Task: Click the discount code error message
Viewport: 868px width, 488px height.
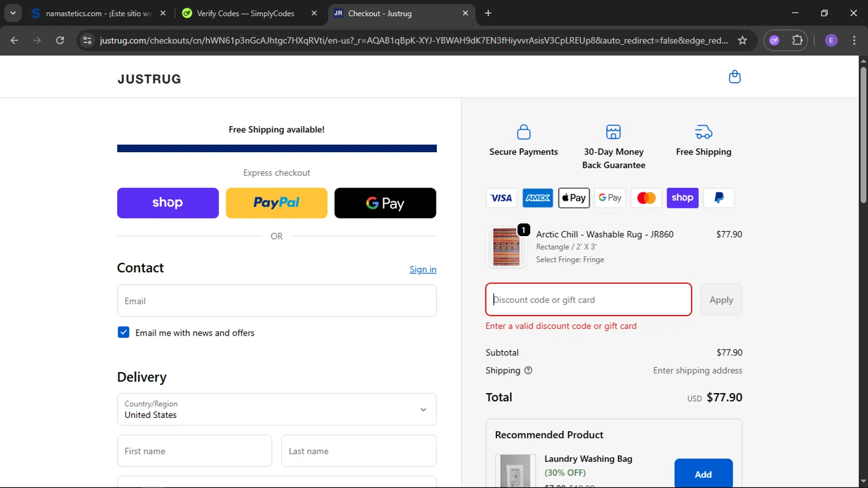Action: point(561,326)
